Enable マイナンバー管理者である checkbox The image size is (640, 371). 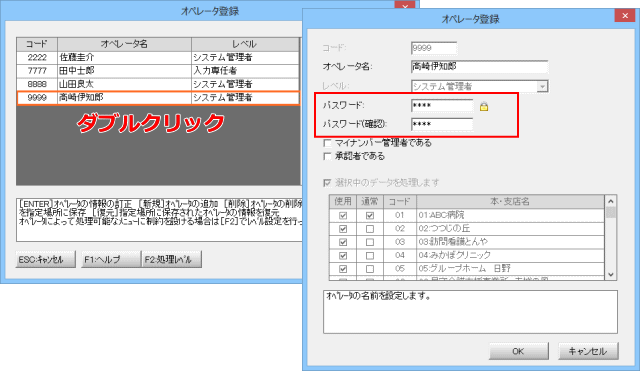point(327,143)
